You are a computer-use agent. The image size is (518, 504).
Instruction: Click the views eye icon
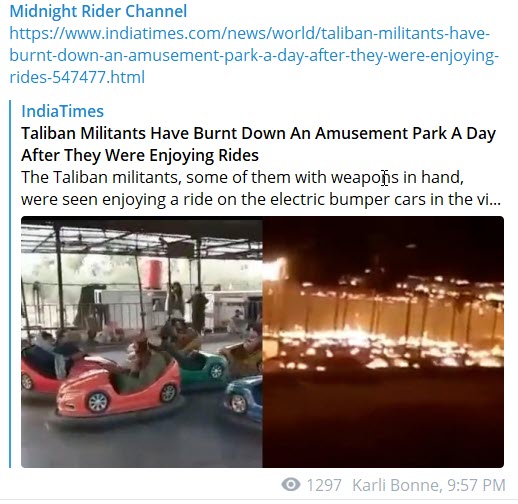[x=290, y=484]
